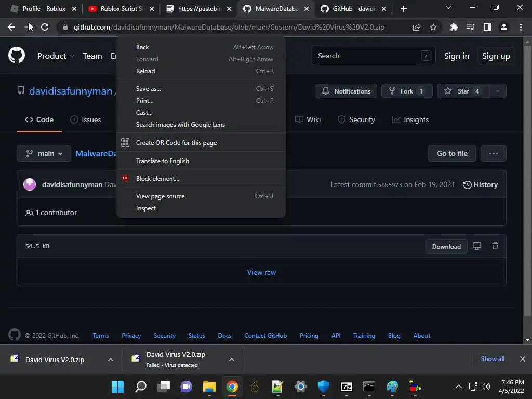Click the Fork button
The width and height of the screenshot is (532, 399).
407,91
